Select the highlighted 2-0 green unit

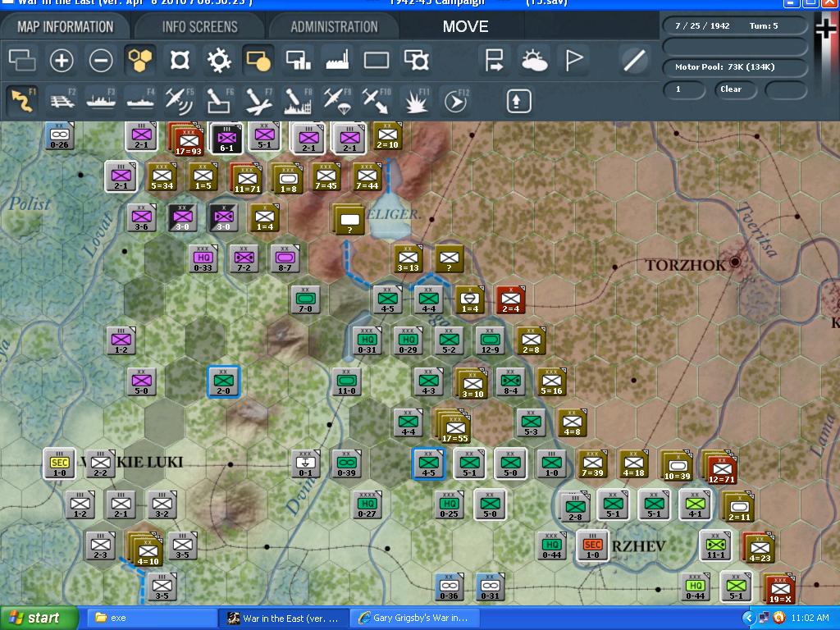[223, 382]
